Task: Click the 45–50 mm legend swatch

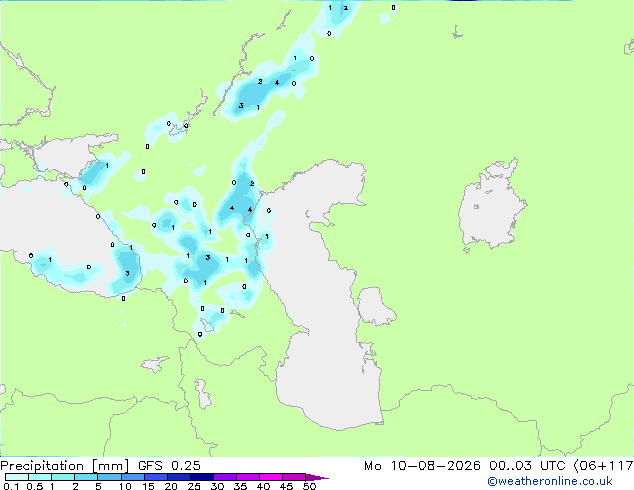Action: 294,477
